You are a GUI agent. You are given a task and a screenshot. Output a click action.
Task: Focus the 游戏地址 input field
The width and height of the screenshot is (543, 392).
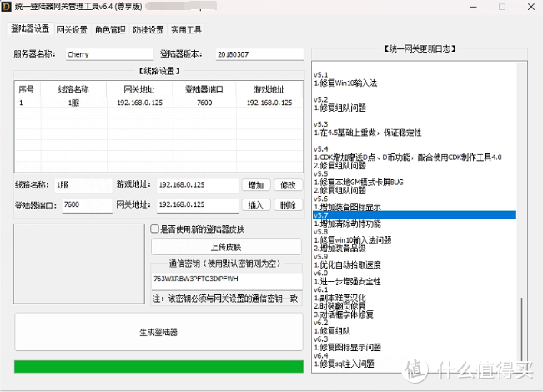tap(198, 185)
